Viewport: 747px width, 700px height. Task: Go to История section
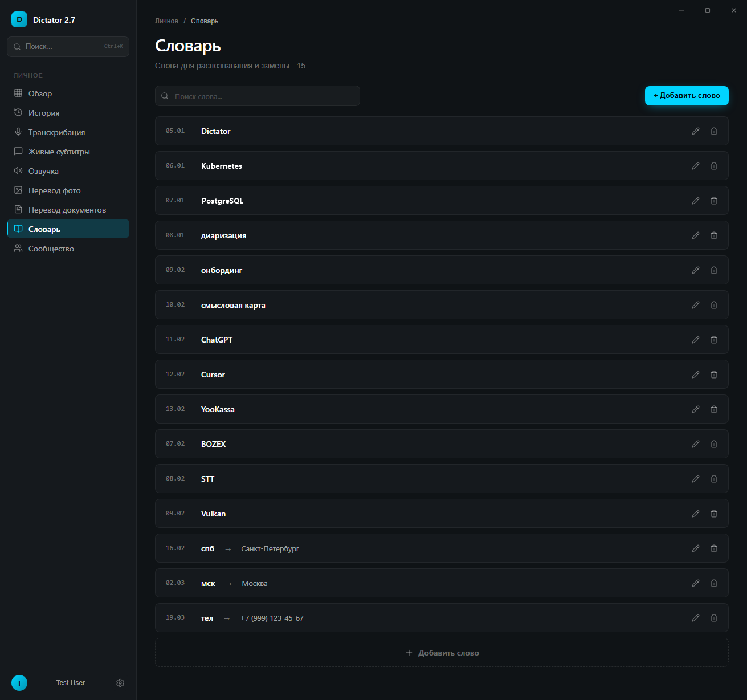(68, 113)
